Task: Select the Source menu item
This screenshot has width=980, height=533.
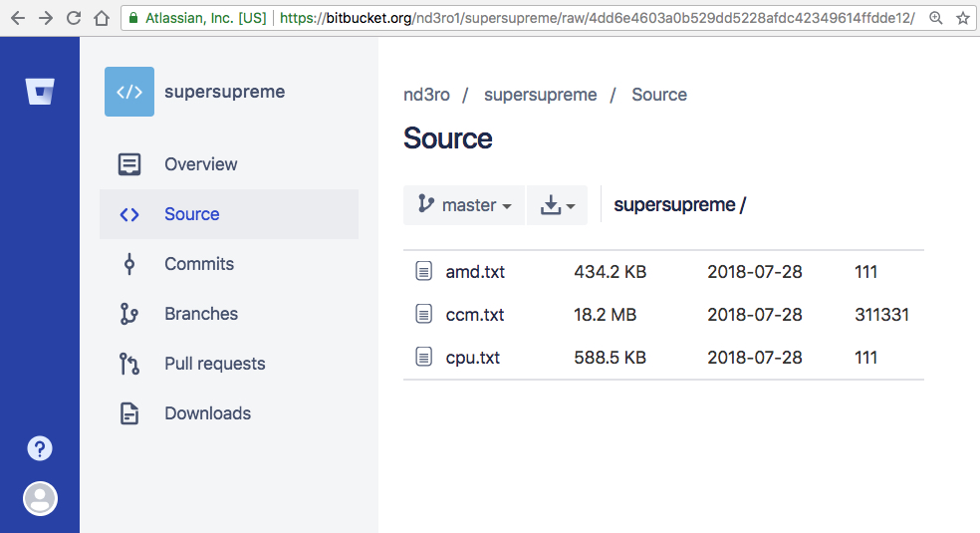Action: tap(229, 214)
